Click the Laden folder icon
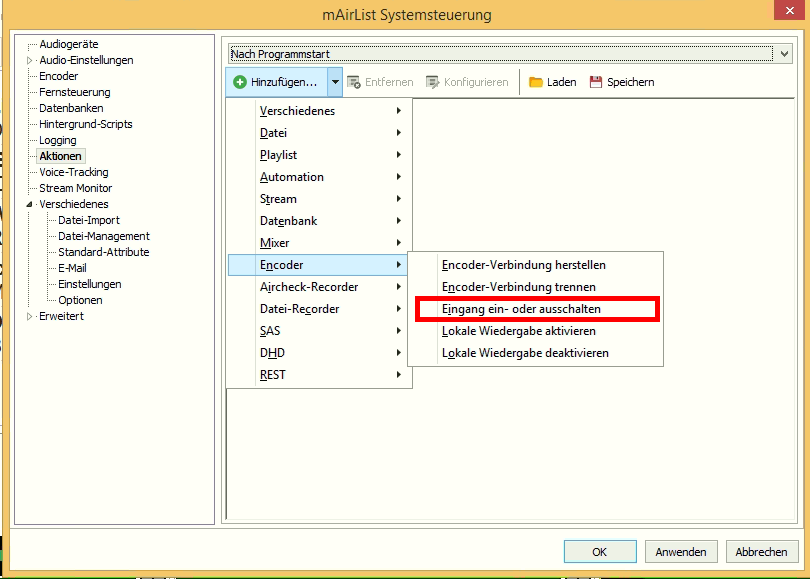Screen dimensions: 810x579 point(536,82)
